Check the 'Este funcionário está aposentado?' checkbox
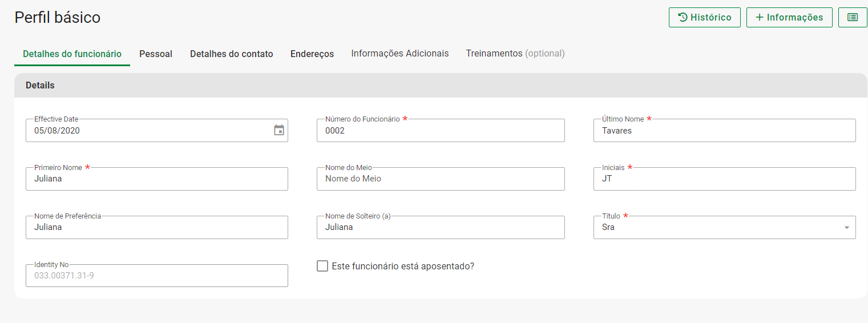Image resolution: width=868 pixels, height=323 pixels. (x=322, y=266)
